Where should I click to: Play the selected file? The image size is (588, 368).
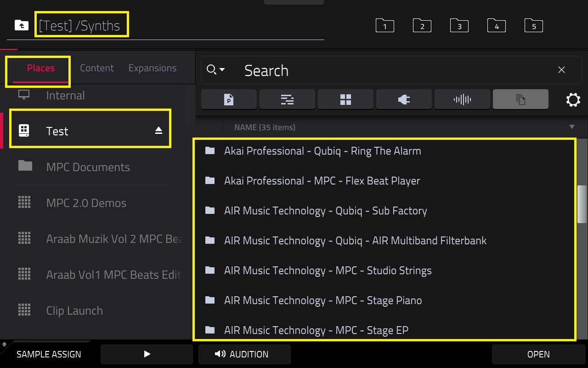147,354
